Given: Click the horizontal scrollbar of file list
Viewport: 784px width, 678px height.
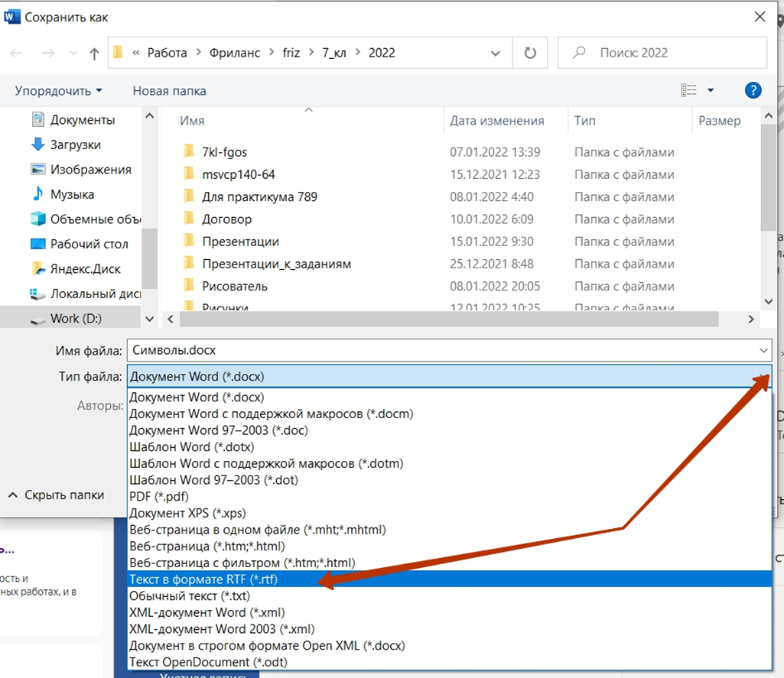Looking at the screenshot, I should tap(449, 319).
